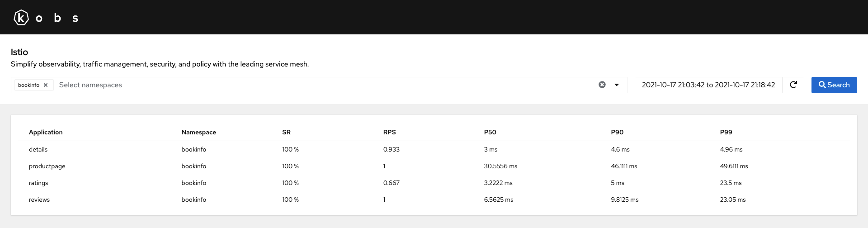868x228 pixels.
Task: Open the time range selector
Action: [x=708, y=85]
